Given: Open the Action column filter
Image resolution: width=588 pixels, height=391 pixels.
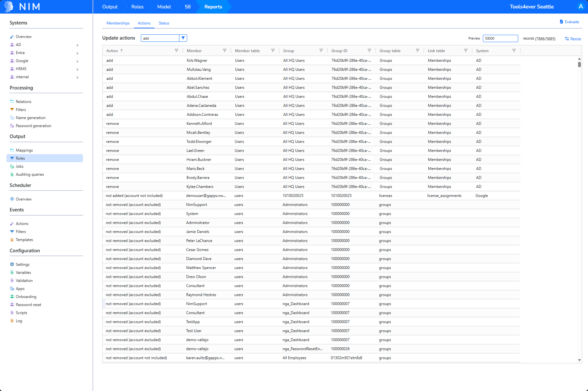Looking at the screenshot, I should click(176, 51).
